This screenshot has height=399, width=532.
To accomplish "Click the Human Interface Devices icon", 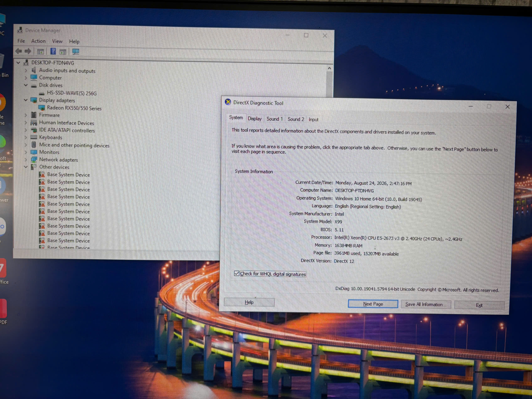I will [x=34, y=122].
